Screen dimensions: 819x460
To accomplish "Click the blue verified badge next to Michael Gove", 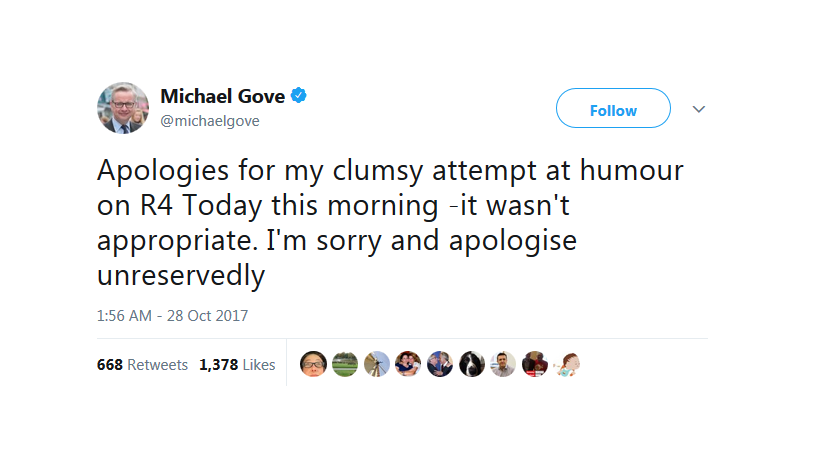I will [x=298, y=96].
